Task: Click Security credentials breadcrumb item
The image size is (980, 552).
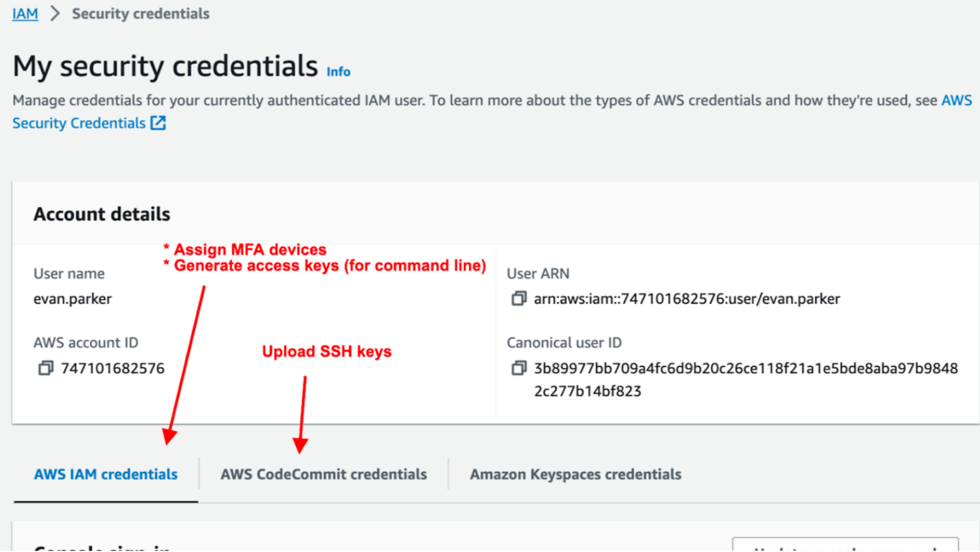Action: coord(140,14)
